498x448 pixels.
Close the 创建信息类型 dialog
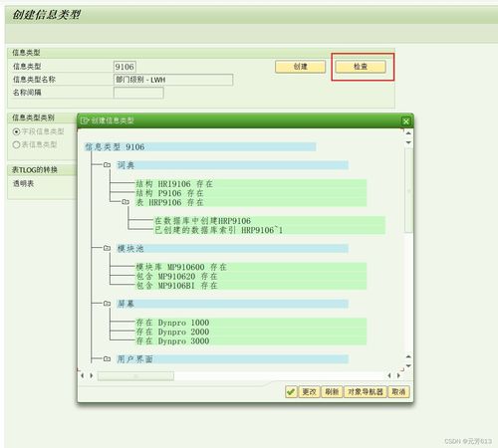(x=405, y=121)
